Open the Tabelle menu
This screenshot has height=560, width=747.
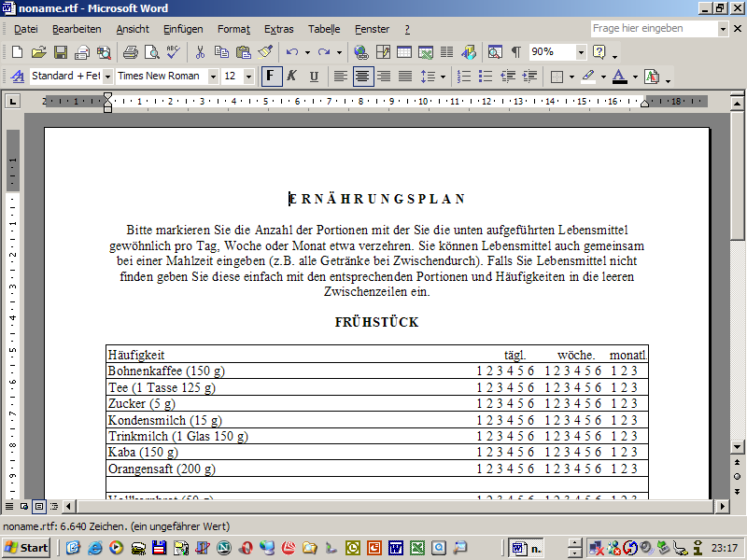pos(324,29)
